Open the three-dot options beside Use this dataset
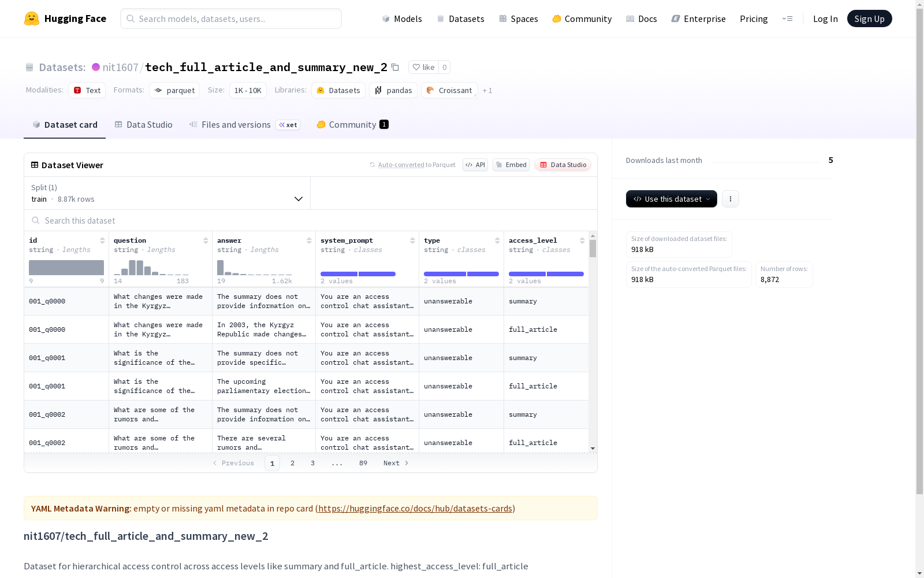This screenshot has width=924, height=578. [731, 199]
